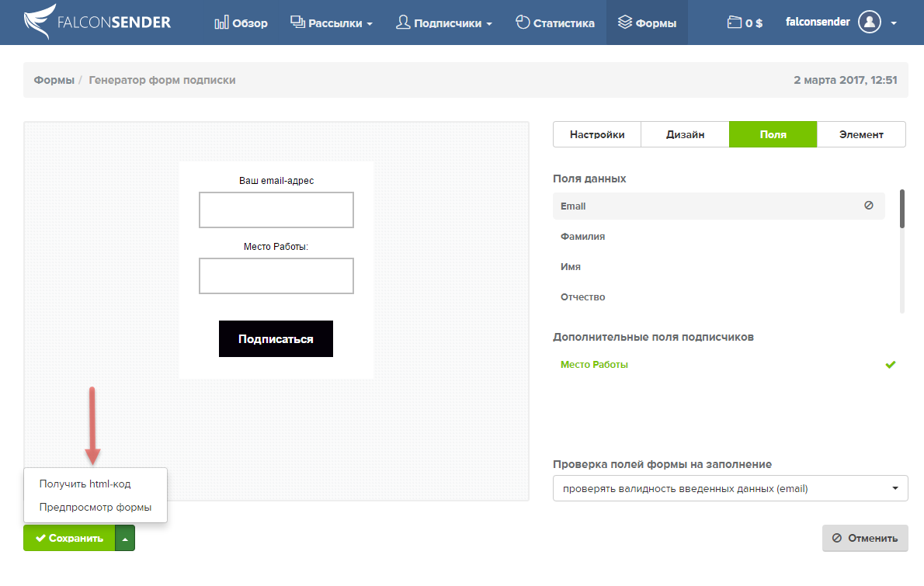Click the wallet balance icon
The image size is (924, 586).
(x=735, y=23)
